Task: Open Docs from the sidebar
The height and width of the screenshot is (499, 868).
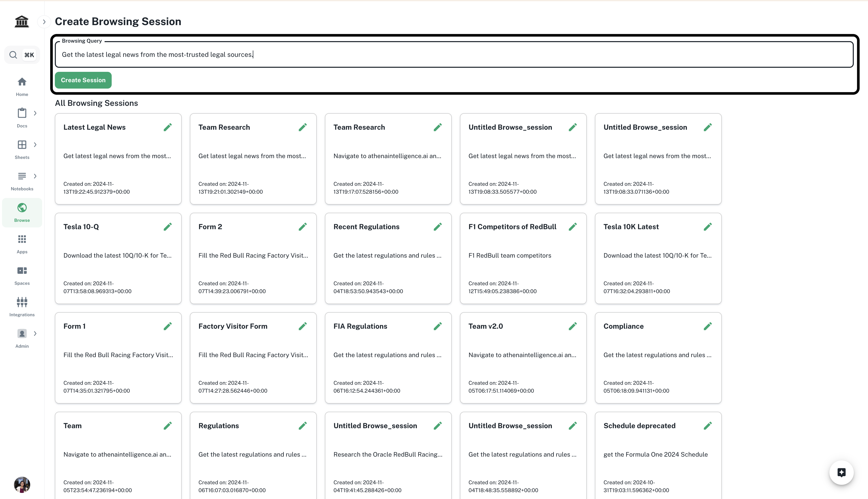Action: pyautogui.click(x=22, y=118)
